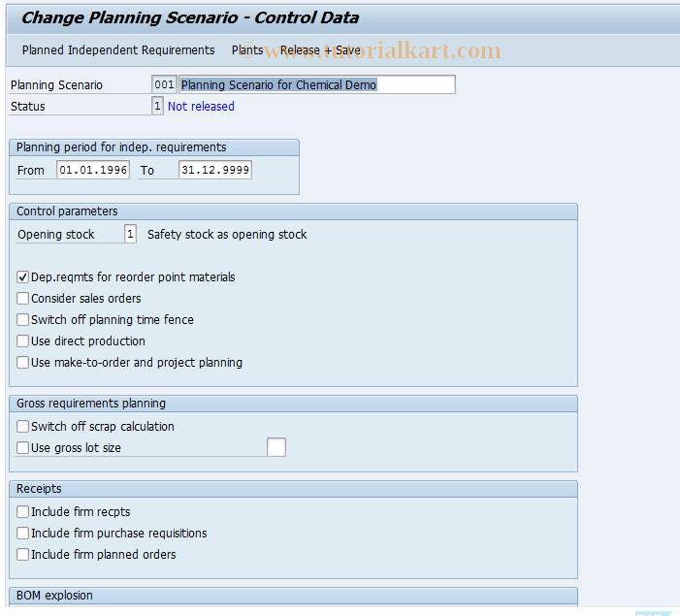Enable Use direct production checkbox
This screenshot has width=680, height=616.
tap(23, 340)
